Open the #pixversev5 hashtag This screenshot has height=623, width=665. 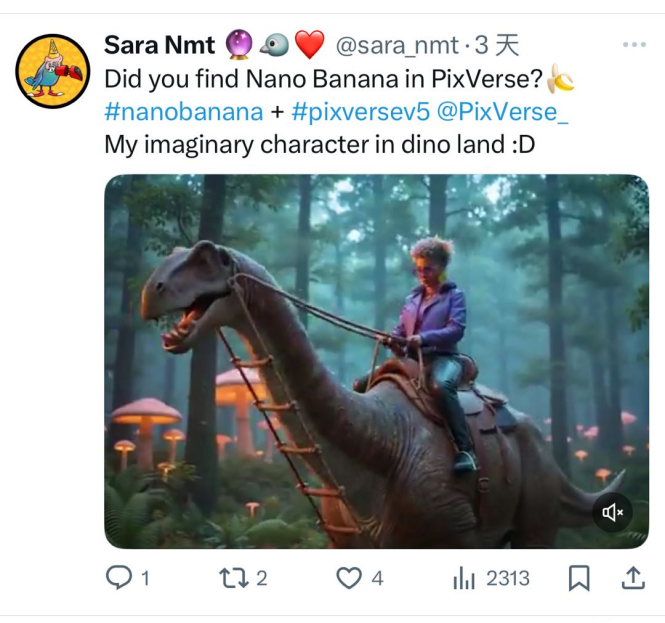[357, 111]
